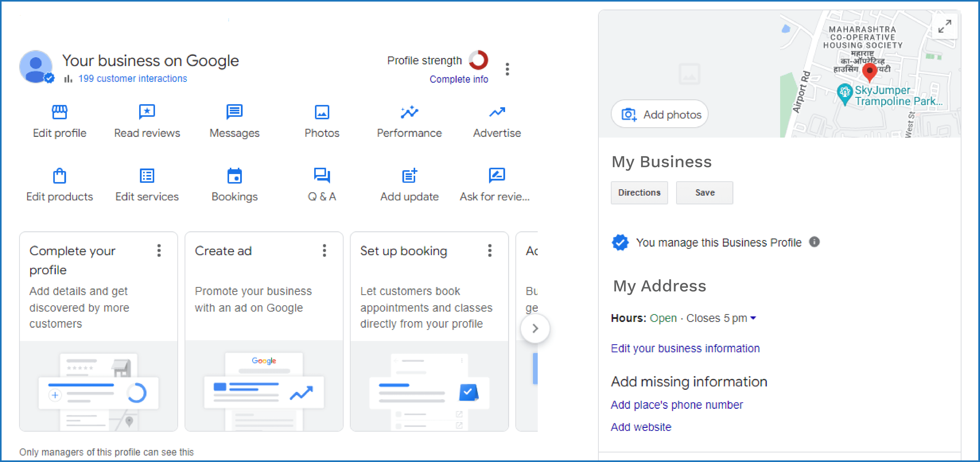980x462 pixels.
Task: Click Add photos button on map
Action: pyautogui.click(x=660, y=114)
